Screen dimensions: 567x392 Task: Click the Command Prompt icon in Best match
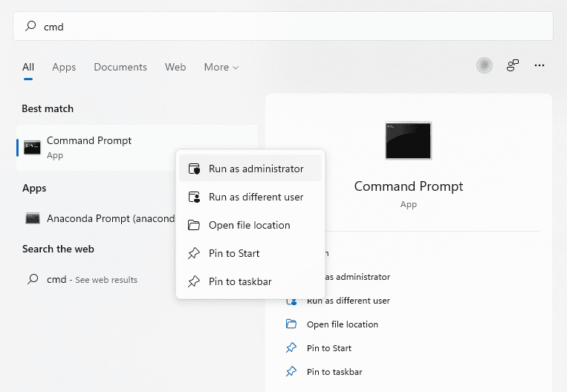32,147
